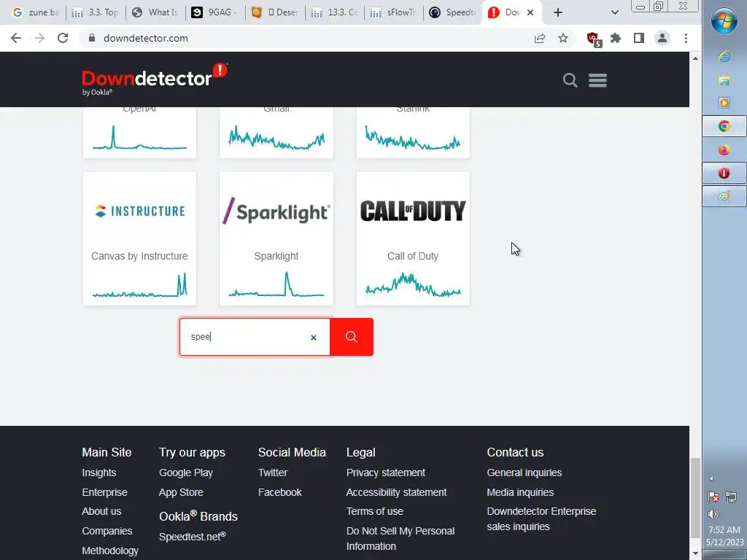Click the padlock site info icon

(x=93, y=38)
